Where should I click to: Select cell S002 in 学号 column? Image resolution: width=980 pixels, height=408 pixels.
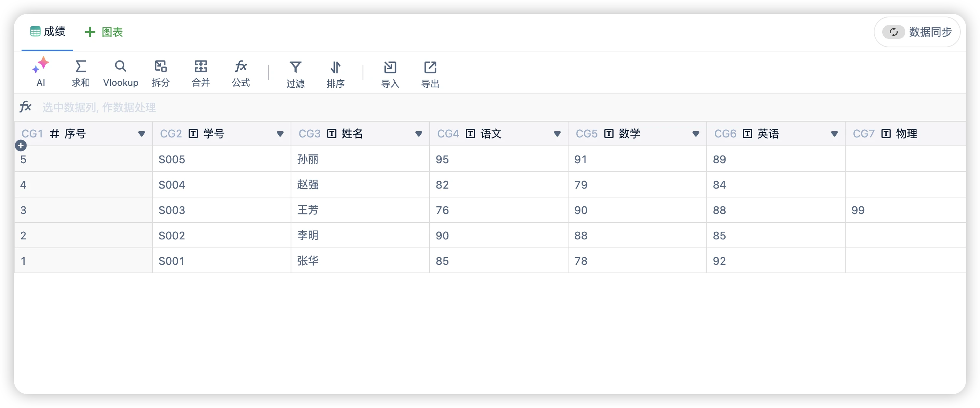click(x=222, y=236)
